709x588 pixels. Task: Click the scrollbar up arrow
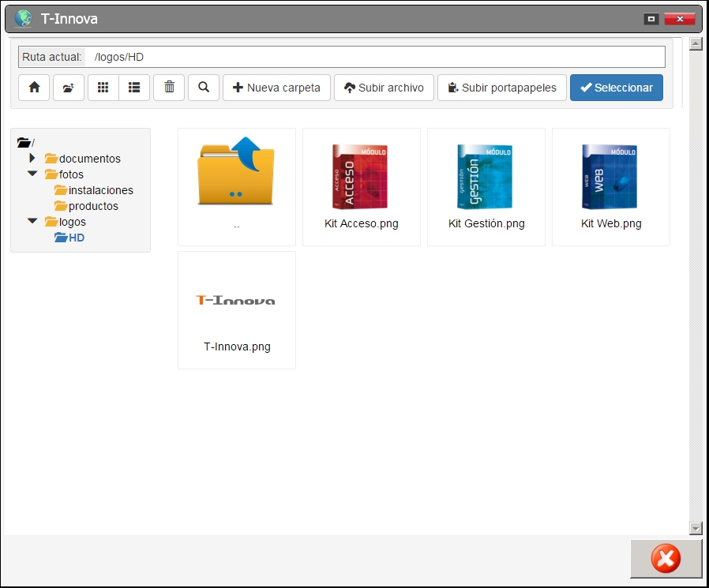[x=696, y=44]
